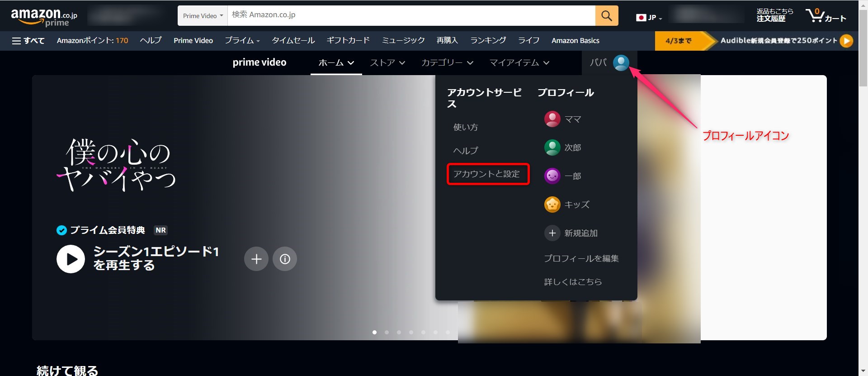868x376 pixels.
Task: Expand the ストア menu
Action: coord(387,63)
